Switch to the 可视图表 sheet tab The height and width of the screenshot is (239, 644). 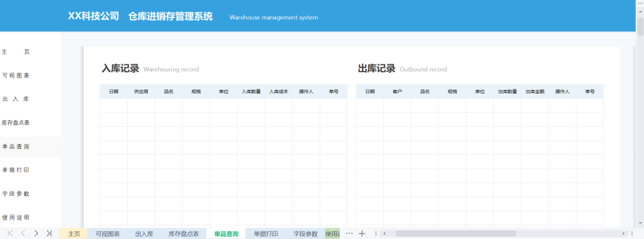[107, 234]
